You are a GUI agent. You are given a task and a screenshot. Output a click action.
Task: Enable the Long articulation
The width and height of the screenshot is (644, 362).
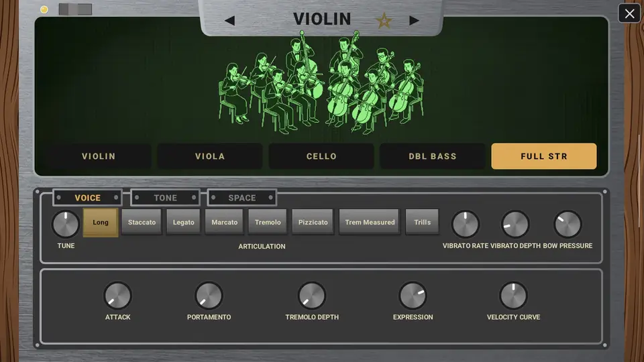coord(100,222)
